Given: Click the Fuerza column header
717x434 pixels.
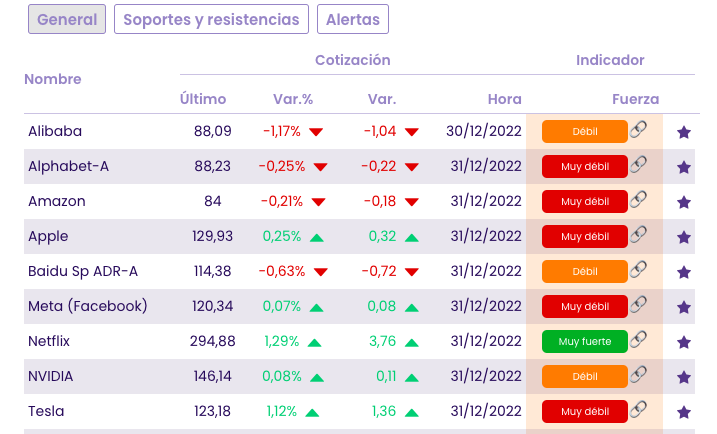Looking at the screenshot, I should click(635, 99).
